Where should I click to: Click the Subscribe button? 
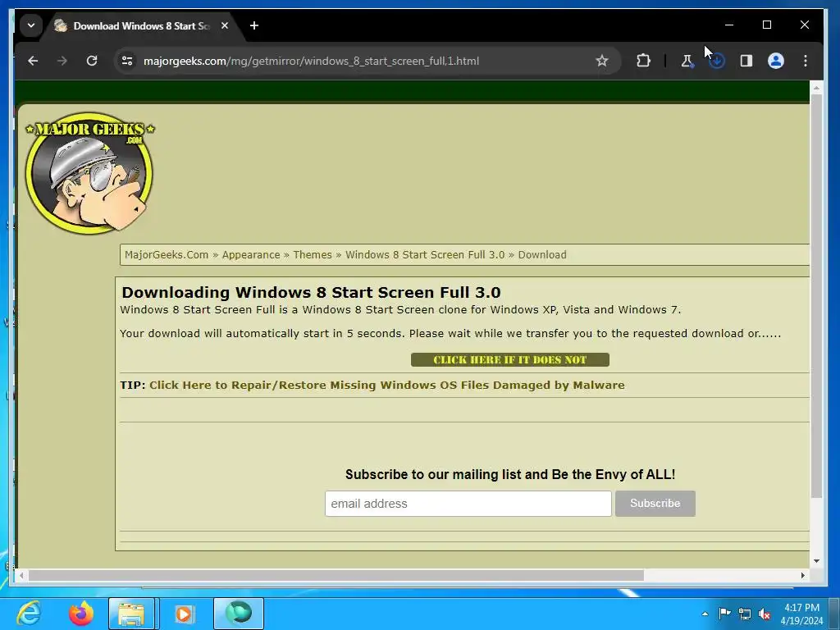pos(655,504)
